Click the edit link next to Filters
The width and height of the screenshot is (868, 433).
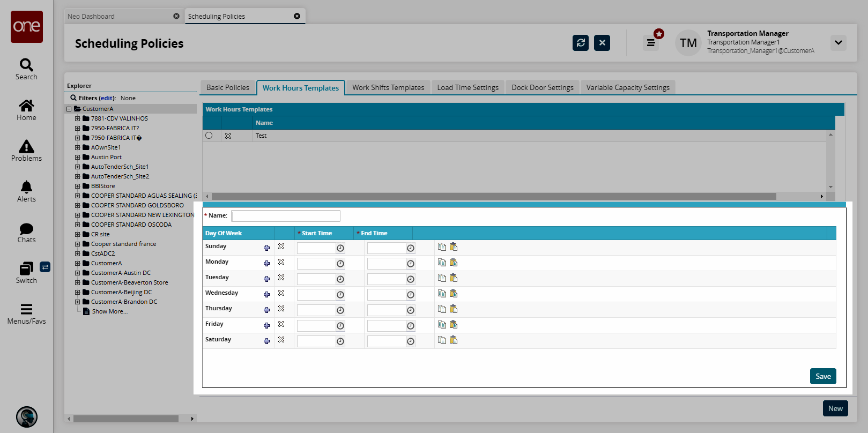tap(107, 98)
